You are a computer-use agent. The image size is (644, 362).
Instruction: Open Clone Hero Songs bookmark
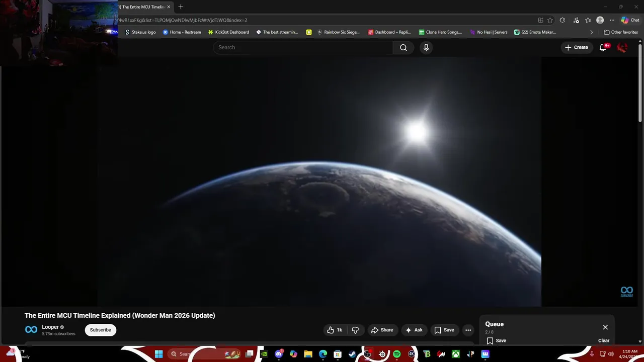pos(440,32)
